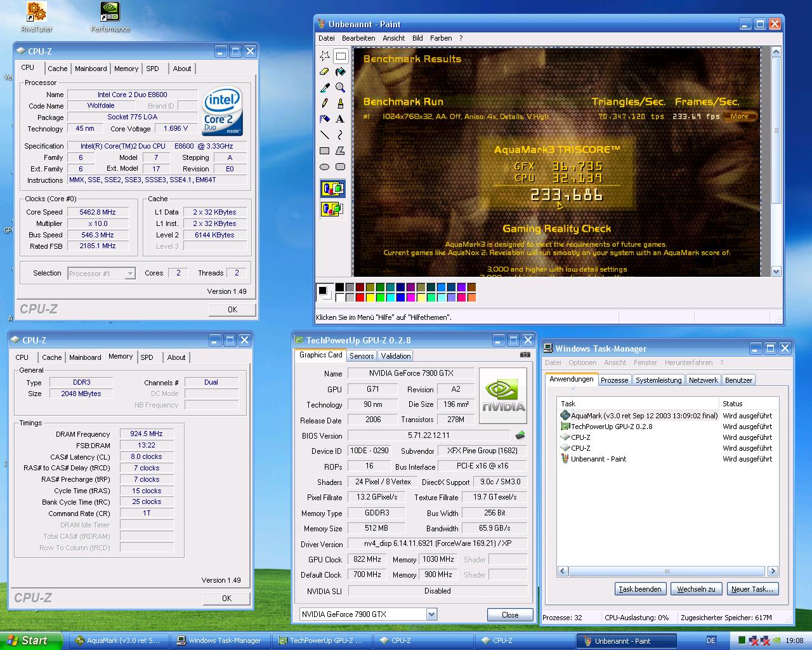This screenshot has width=812, height=650.
Task: Select the Polygon tool in Paint
Action: tap(341, 150)
